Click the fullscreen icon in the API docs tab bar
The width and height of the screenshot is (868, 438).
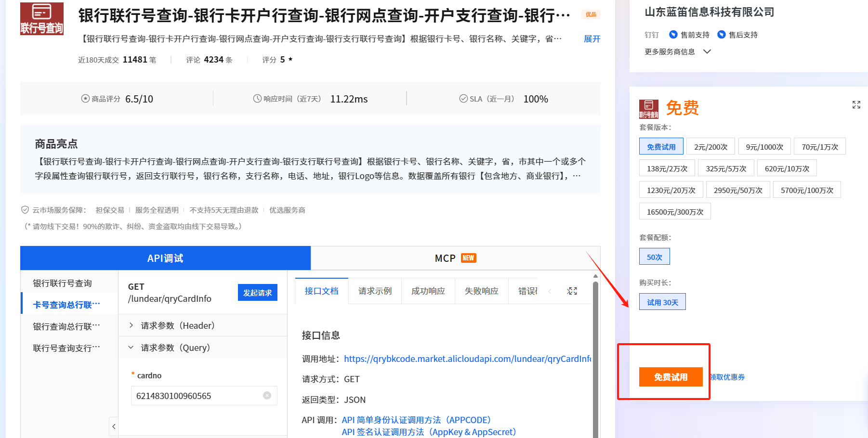tap(572, 291)
